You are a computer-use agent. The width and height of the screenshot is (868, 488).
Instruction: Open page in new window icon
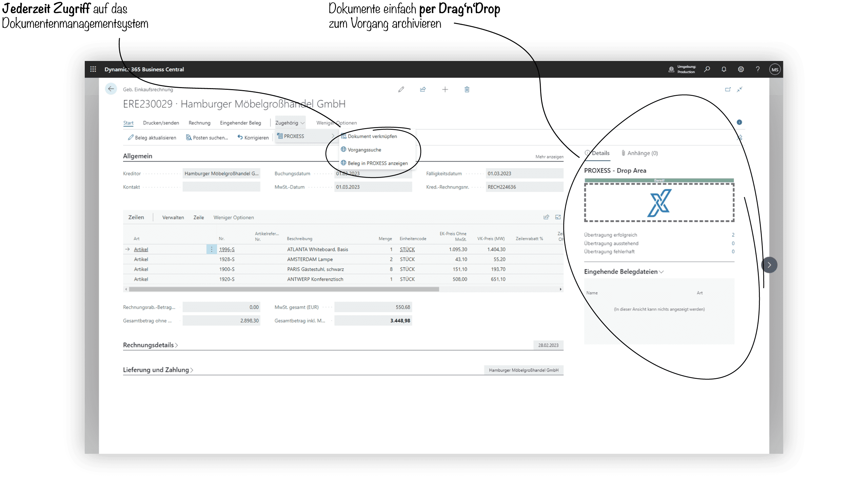click(x=728, y=89)
